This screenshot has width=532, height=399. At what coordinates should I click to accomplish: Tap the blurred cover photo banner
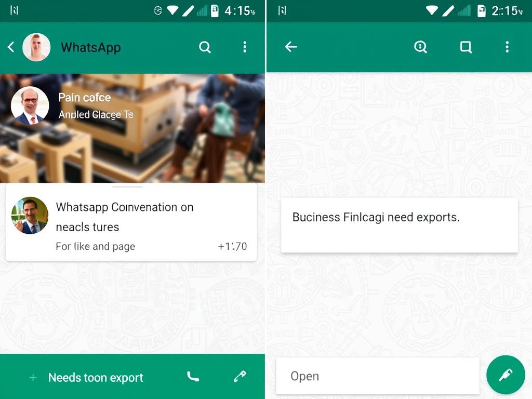(132, 128)
